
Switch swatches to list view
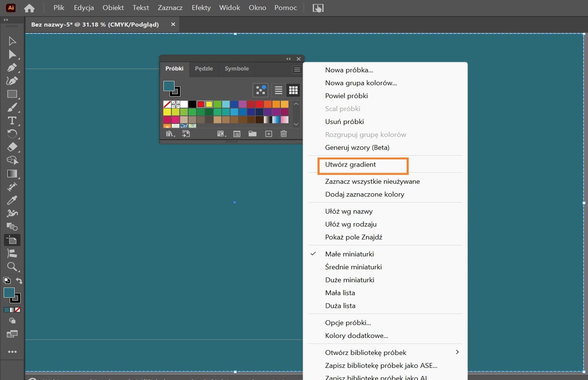point(278,90)
